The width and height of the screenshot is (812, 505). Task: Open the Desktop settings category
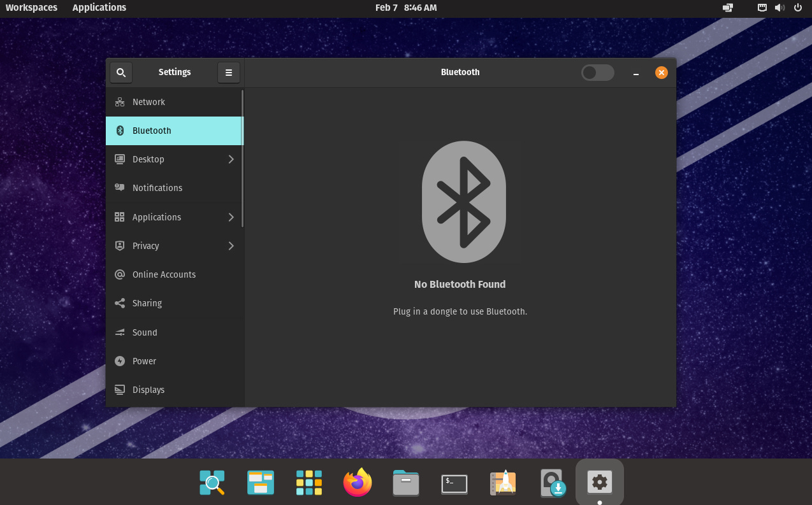(x=174, y=159)
